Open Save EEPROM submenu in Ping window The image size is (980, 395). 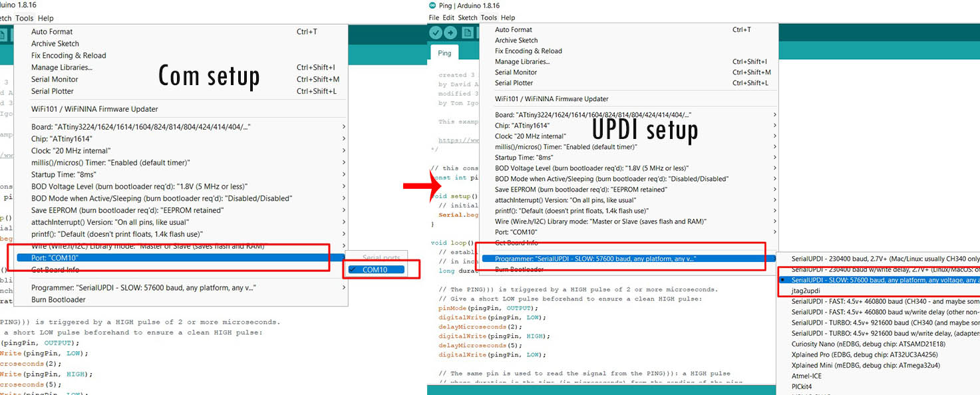pos(628,190)
